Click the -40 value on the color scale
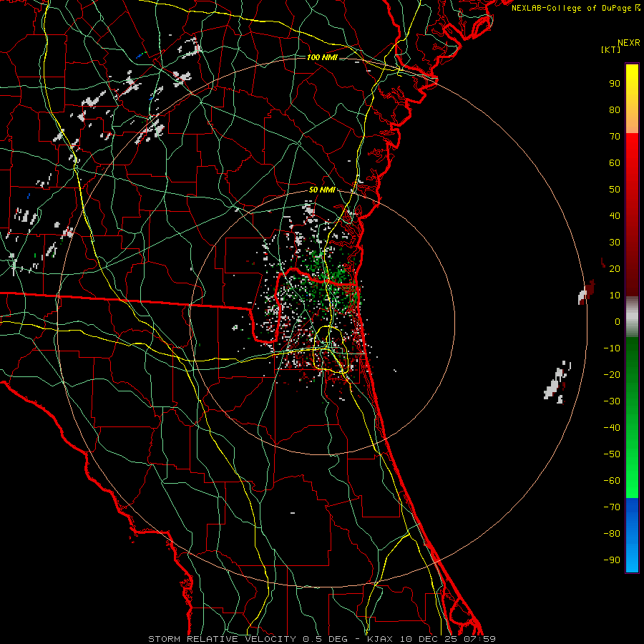This screenshot has width=644, height=644. [612, 428]
